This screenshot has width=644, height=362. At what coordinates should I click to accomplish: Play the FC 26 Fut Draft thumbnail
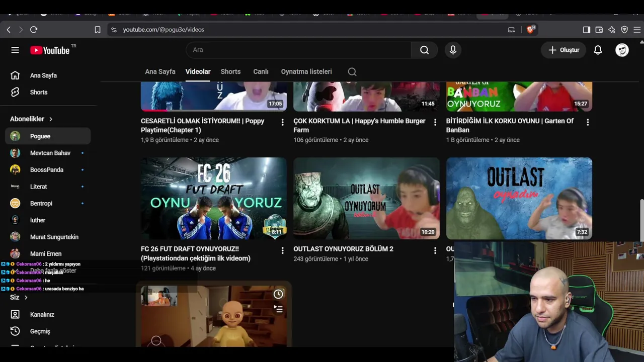click(x=214, y=199)
